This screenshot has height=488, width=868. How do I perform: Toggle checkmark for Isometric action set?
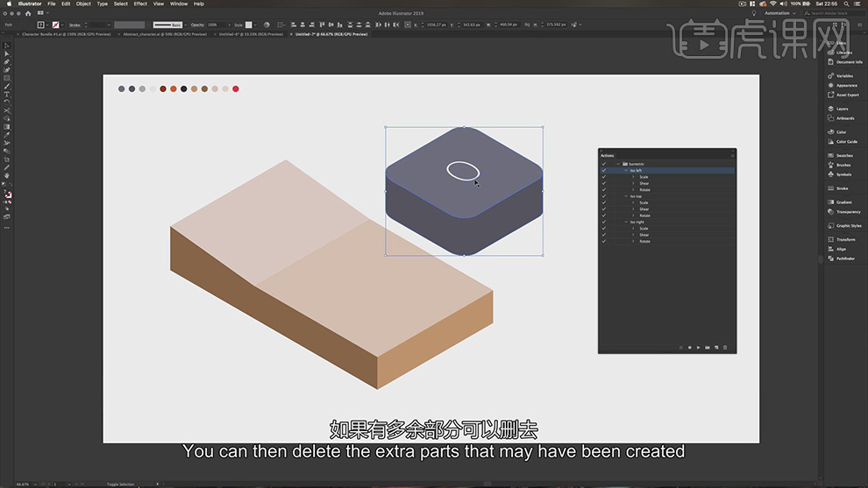603,164
